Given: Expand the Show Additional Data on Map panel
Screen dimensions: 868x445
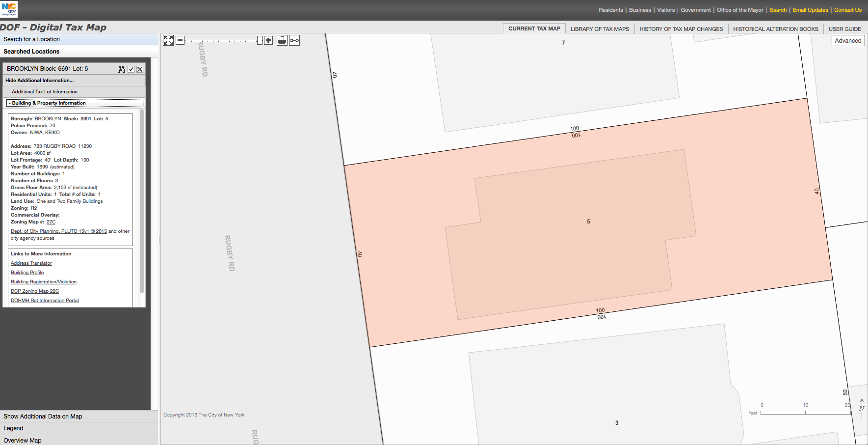Looking at the screenshot, I should click(43, 417).
